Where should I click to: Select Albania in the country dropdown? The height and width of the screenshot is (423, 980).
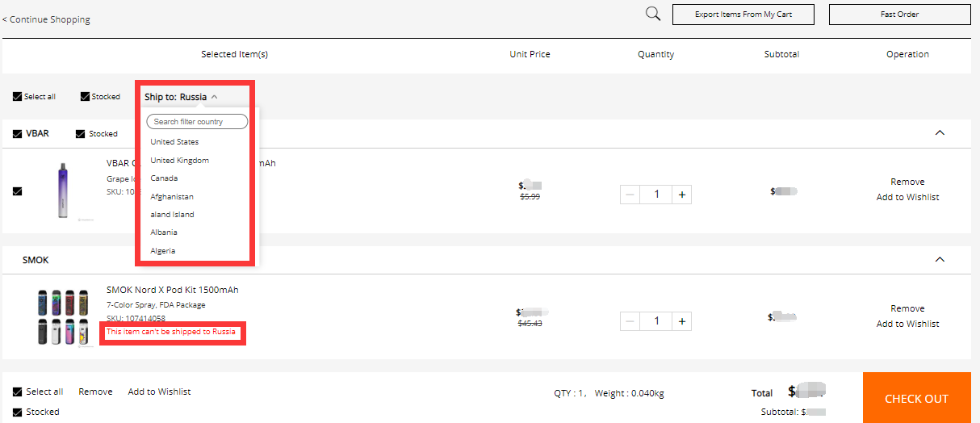point(164,232)
